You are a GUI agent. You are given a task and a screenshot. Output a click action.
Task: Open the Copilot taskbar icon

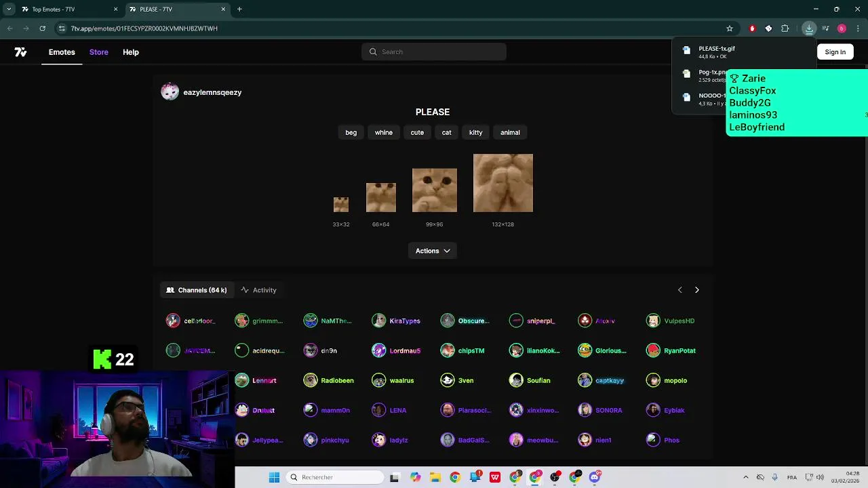(x=415, y=477)
